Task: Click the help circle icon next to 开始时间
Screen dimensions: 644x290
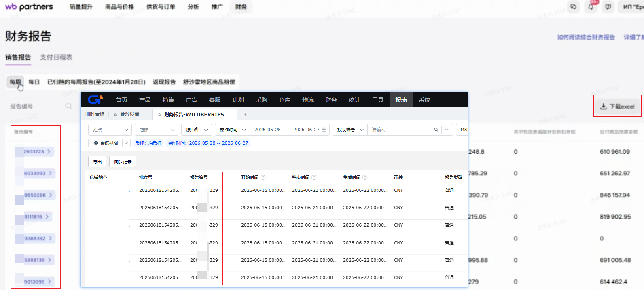Action: point(263,177)
